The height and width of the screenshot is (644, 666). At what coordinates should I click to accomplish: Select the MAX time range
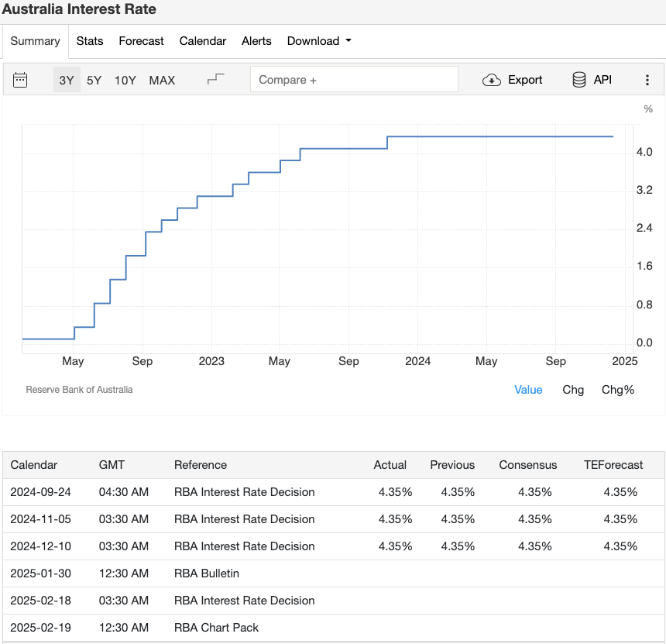(162, 80)
